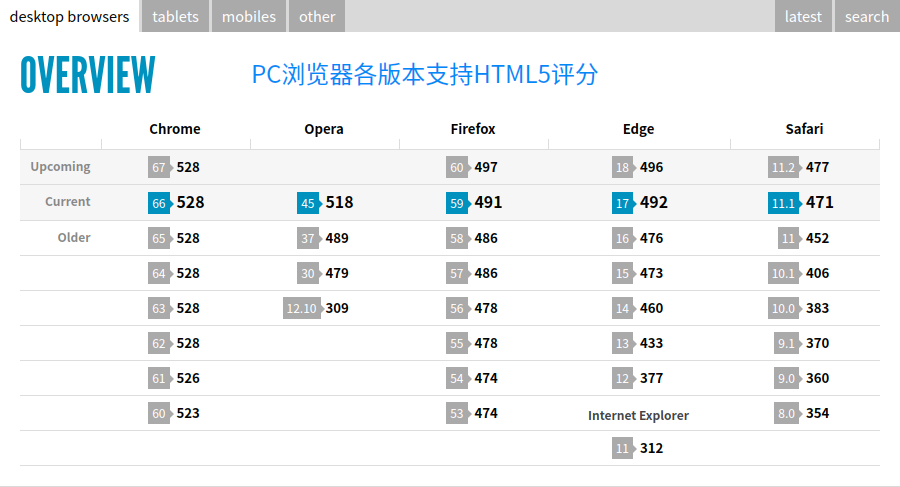Select current Safari 11.1 version badge
This screenshot has height=487, width=900.
click(783, 203)
